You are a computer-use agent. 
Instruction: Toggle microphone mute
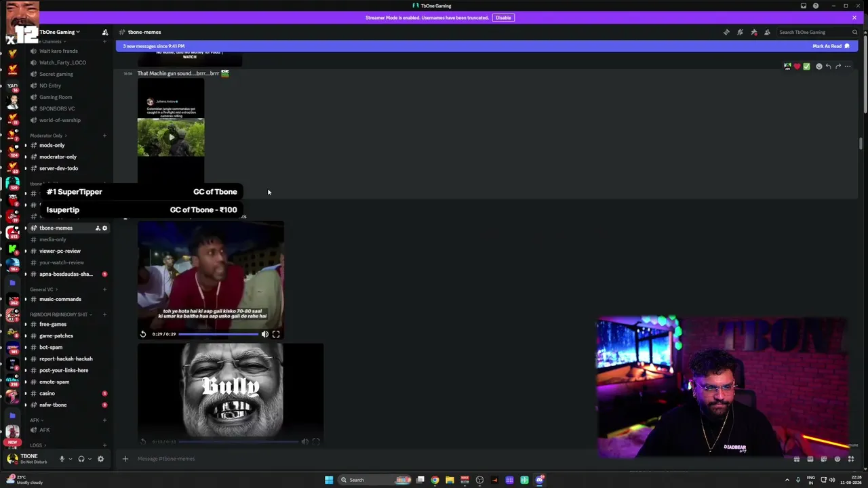62,459
